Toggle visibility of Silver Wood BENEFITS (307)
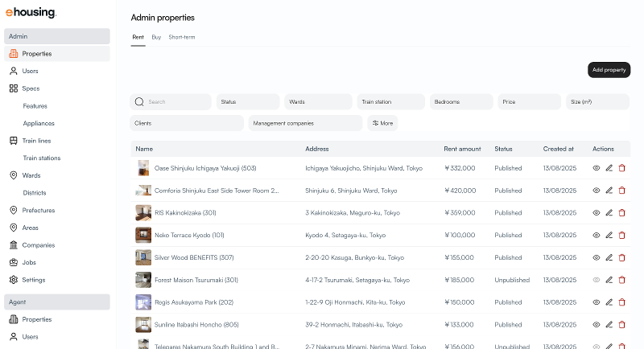The height and width of the screenshot is (349, 644). [597, 258]
